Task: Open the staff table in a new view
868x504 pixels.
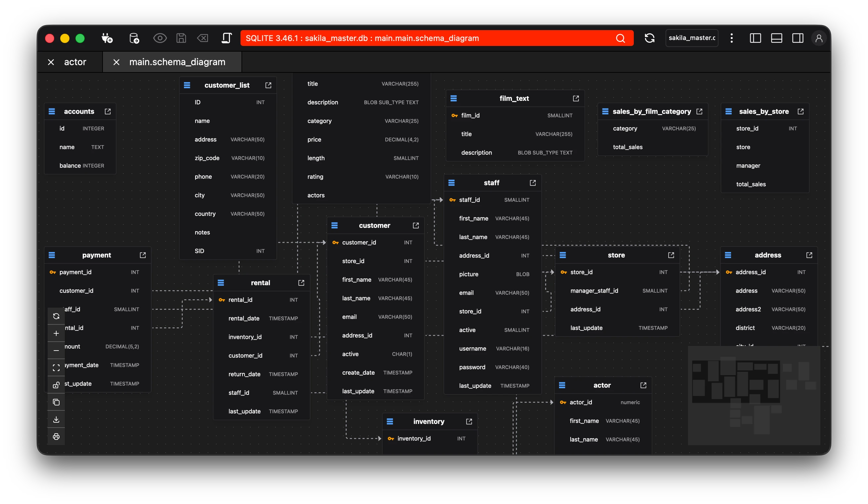Action: click(x=533, y=183)
